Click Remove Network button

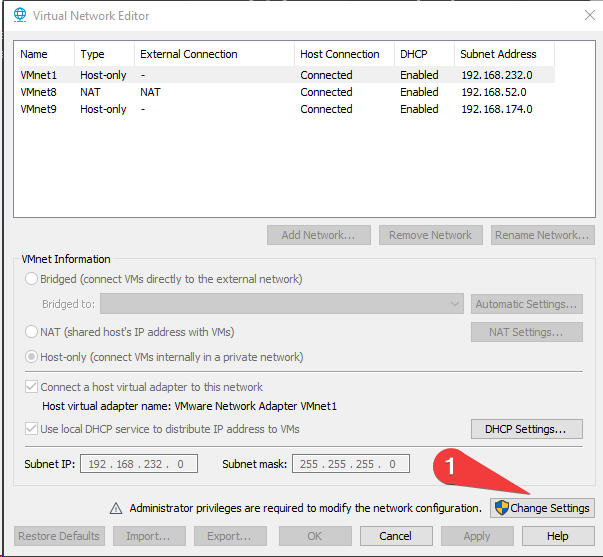(x=431, y=235)
